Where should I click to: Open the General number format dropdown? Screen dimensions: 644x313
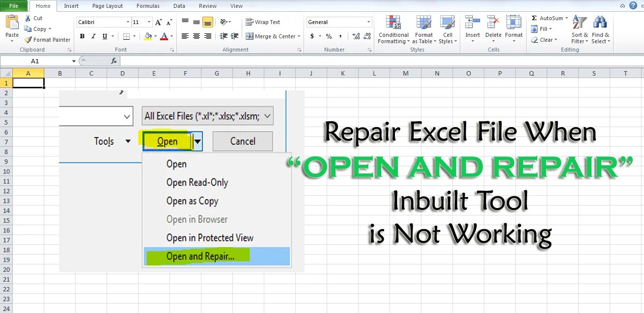click(368, 22)
